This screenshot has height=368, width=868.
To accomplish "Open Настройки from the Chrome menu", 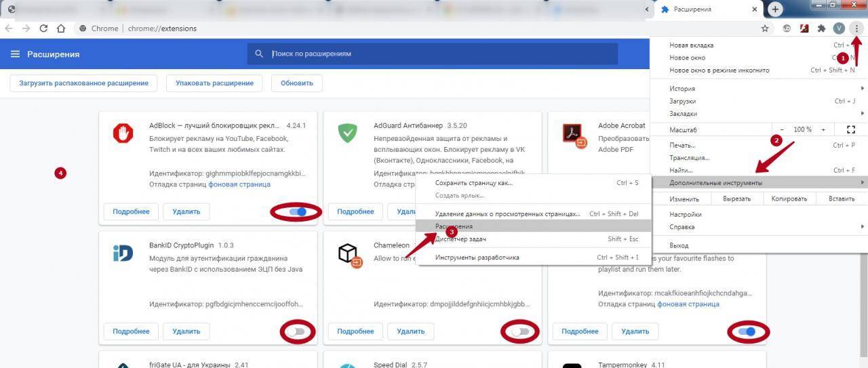I will pyautogui.click(x=758, y=214).
